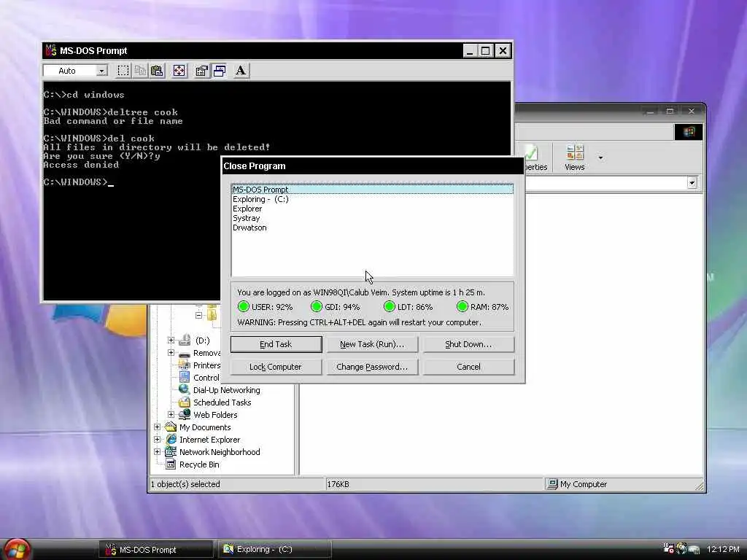
Task: Click the RAM: 87% resource indicator
Action: [482, 307]
